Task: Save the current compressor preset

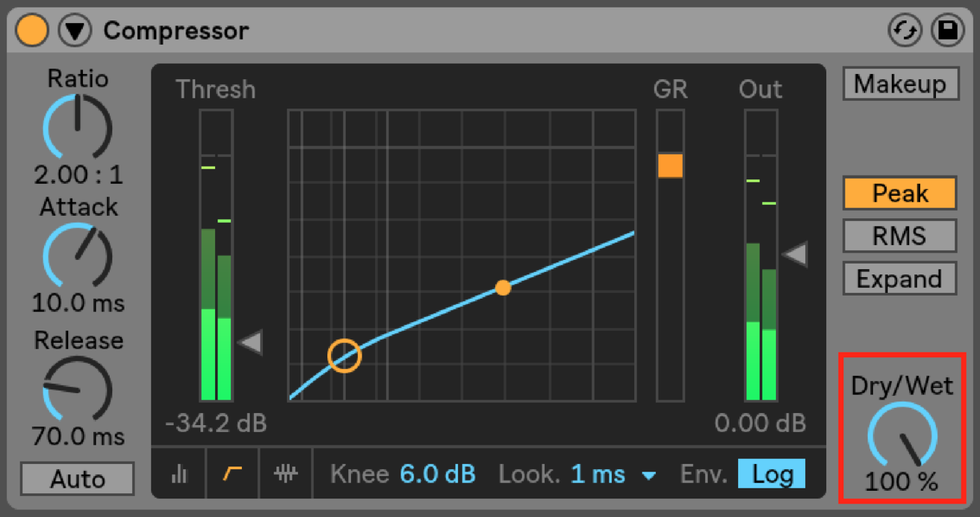Action: click(947, 30)
